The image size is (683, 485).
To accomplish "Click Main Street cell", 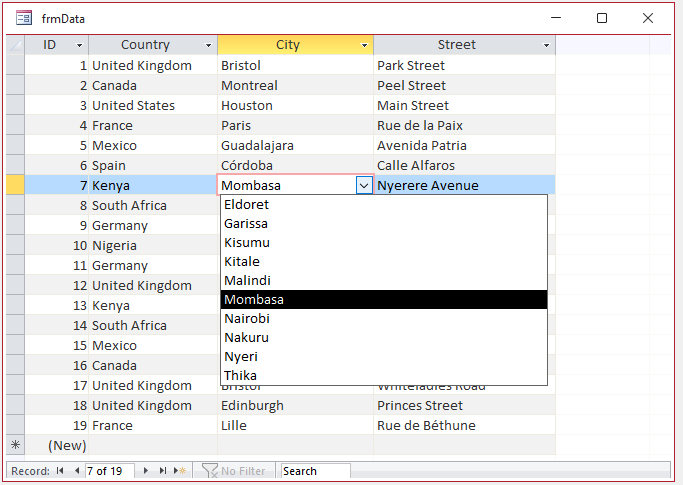I will pos(464,105).
